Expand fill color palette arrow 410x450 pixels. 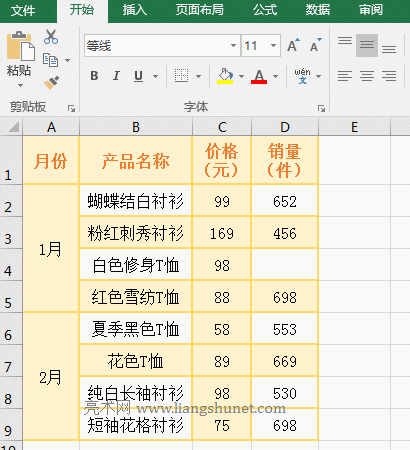click(241, 76)
